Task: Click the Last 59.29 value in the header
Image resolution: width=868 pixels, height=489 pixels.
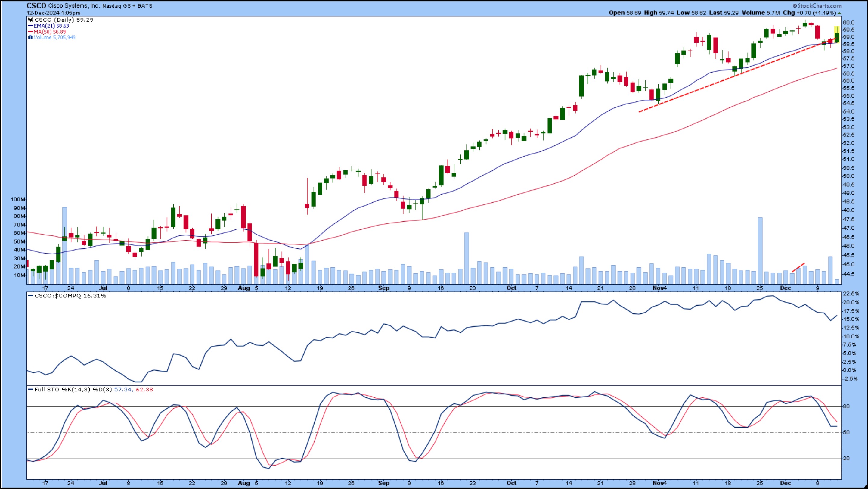Action: tap(724, 13)
